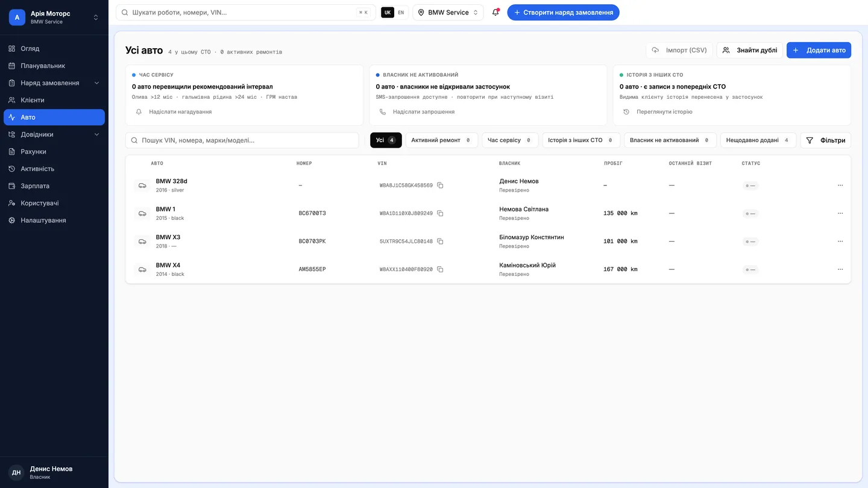This screenshot has width=868, height=488.
Task: Click the bell icon Надіслати нагадування
Action: [x=139, y=112]
